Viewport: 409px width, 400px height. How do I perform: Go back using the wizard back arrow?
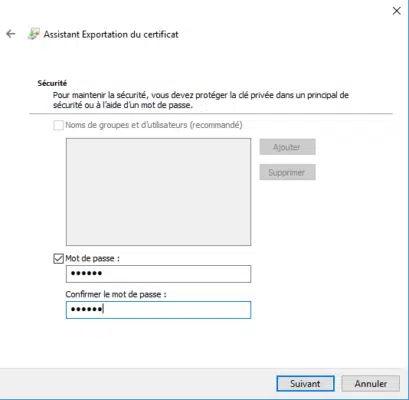(x=11, y=34)
